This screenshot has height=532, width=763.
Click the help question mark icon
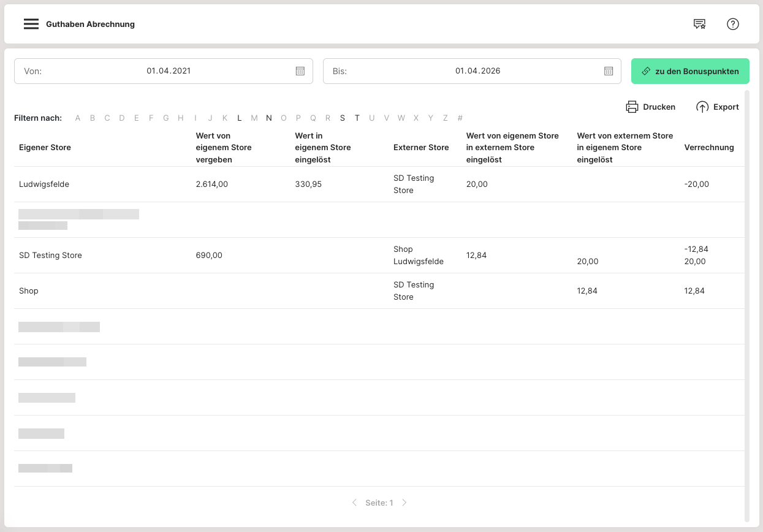click(732, 25)
